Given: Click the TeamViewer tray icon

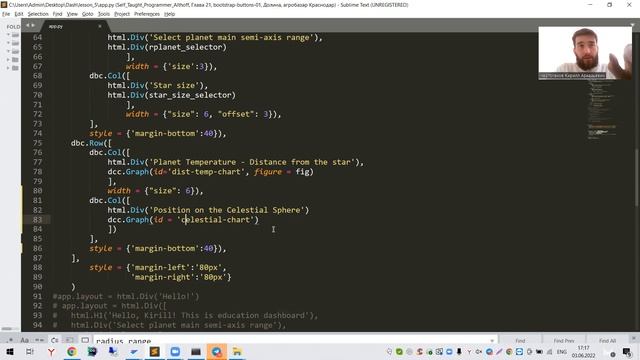Looking at the screenshot, I should point(519,351).
